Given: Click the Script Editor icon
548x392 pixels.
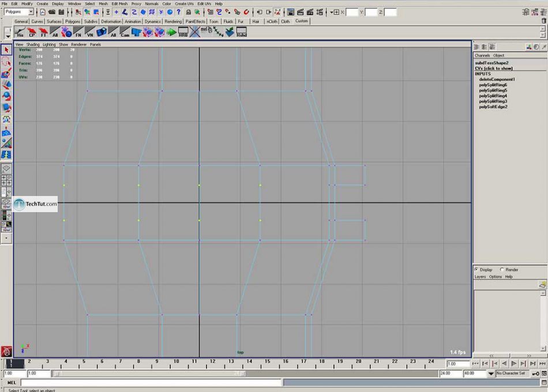Looking at the screenshot, I should 544,383.
